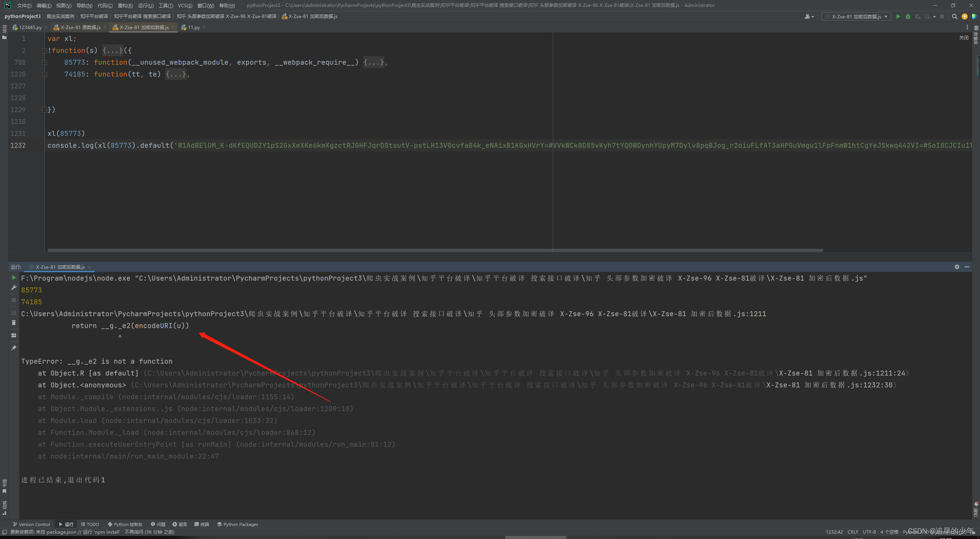Viewport: 980px width, 539px height.
Task: Open the run configuration dropdown
Action: [856, 16]
